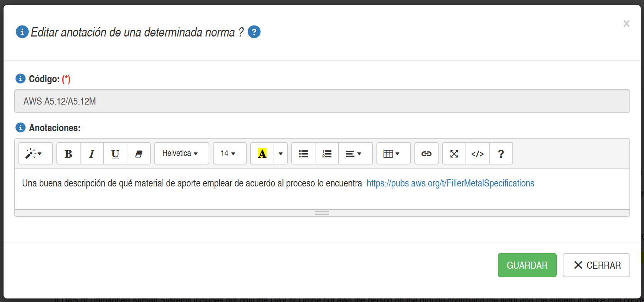This screenshot has width=644, height=302.
Task: Toggle HTML code view
Action: (478, 153)
